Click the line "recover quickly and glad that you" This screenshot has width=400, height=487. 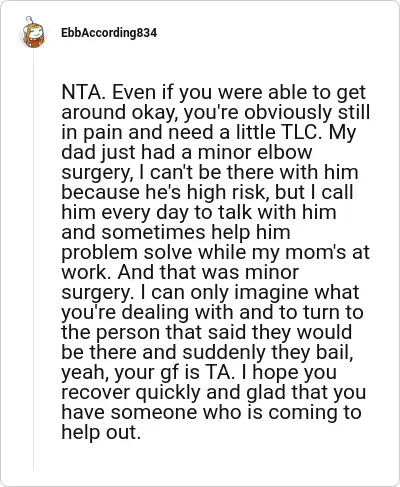[x=214, y=393]
